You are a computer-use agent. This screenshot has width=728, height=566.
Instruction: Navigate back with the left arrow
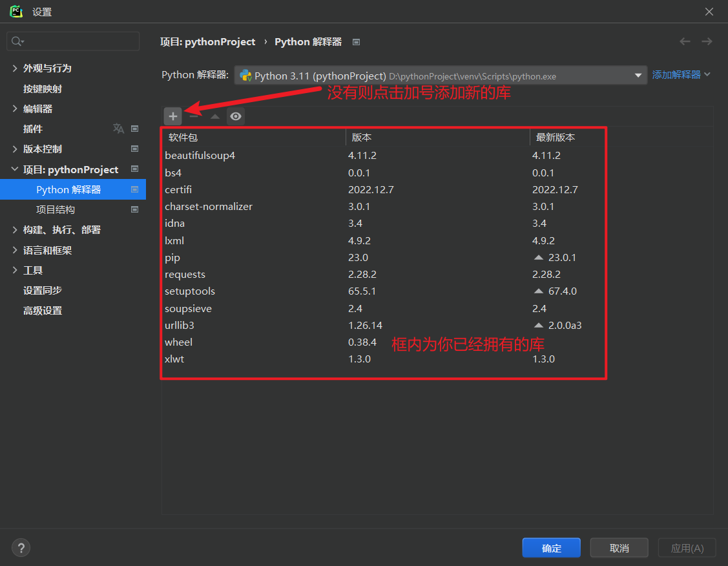(x=685, y=41)
